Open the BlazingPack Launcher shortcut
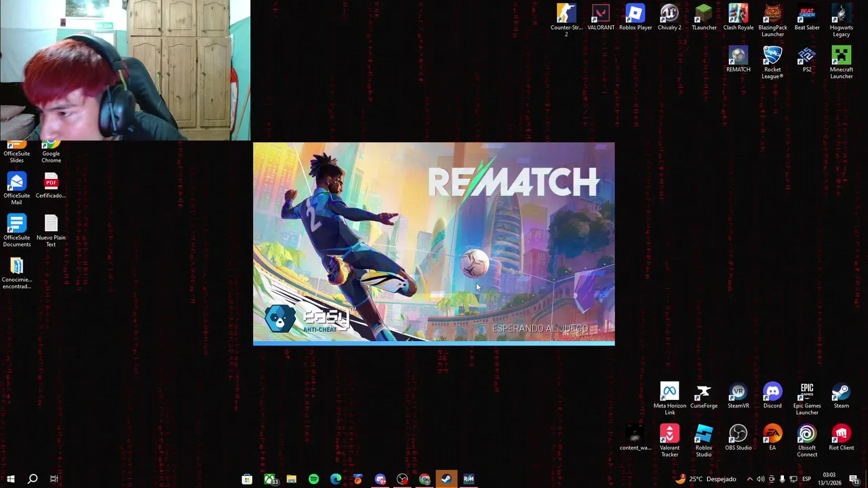The image size is (868, 488). pos(772,20)
